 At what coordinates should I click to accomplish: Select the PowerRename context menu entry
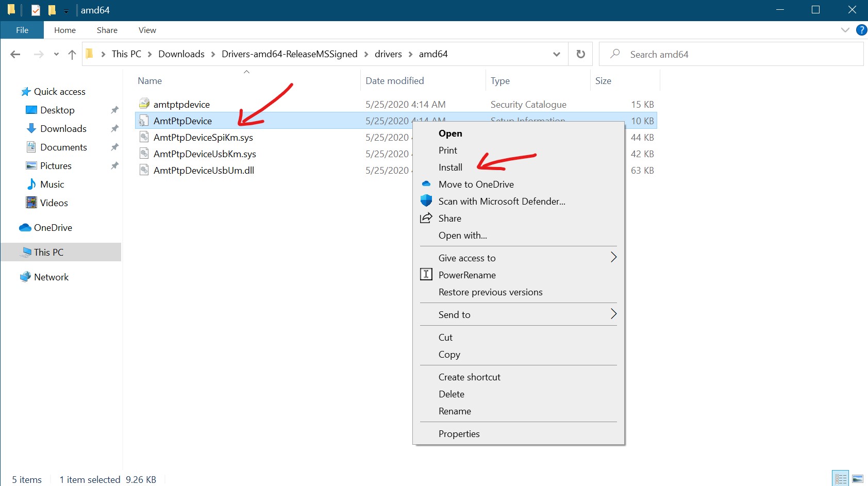click(466, 275)
